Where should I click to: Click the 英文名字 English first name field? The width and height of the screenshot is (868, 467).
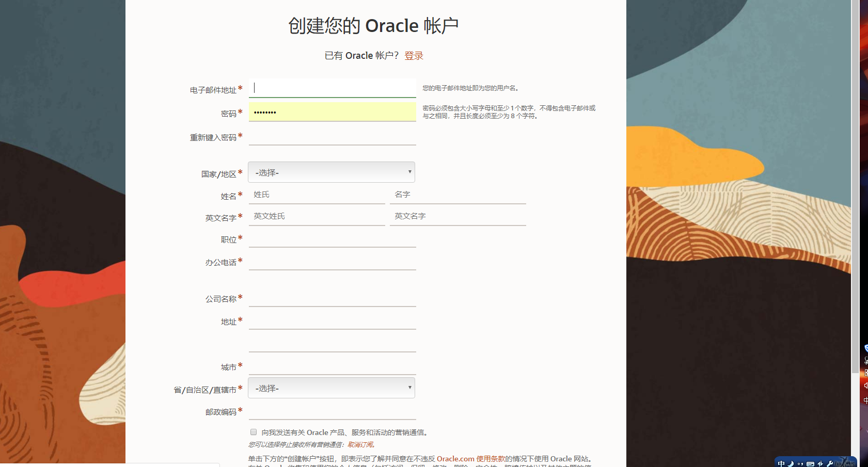tap(458, 216)
